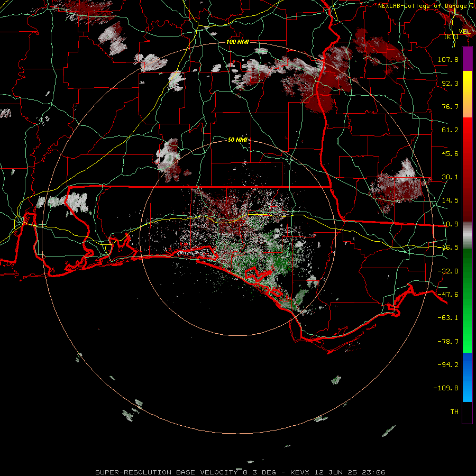Select the -78.7 legend value
The image size is (476, 476).
[448, 342]
